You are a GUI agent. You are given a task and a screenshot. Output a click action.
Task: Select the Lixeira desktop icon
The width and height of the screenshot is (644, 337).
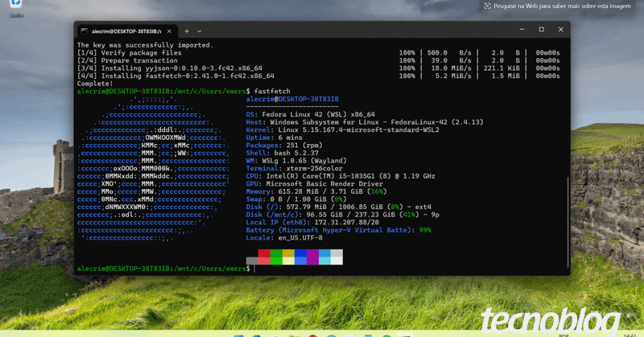[x=16, y=8]
